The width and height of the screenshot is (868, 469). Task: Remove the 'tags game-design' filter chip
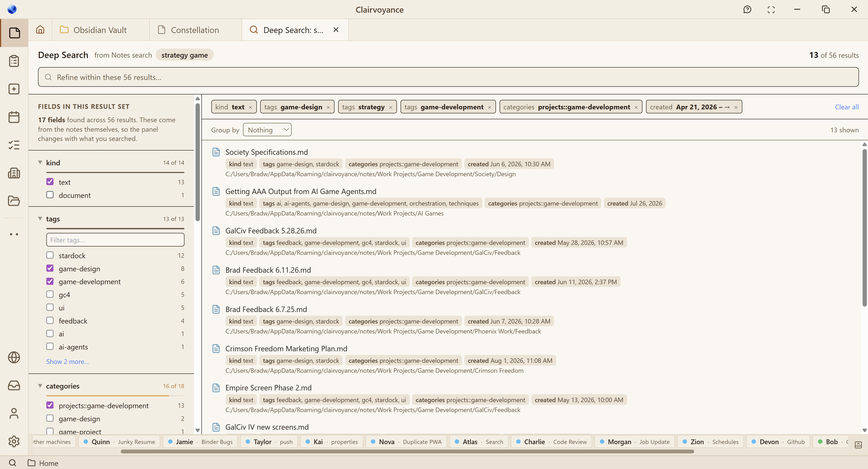coord(328,107)
